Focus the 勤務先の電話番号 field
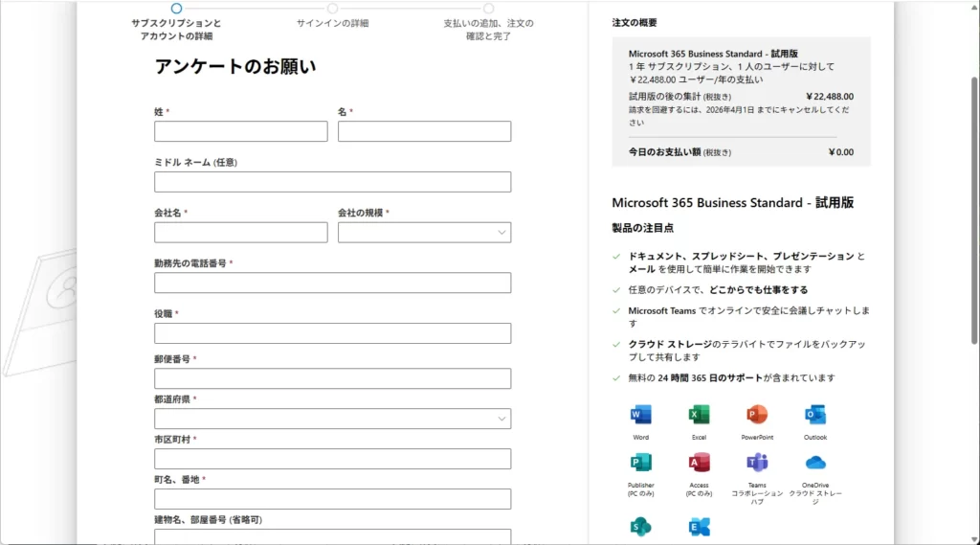 pyautogui.click(x=332, y=283)
